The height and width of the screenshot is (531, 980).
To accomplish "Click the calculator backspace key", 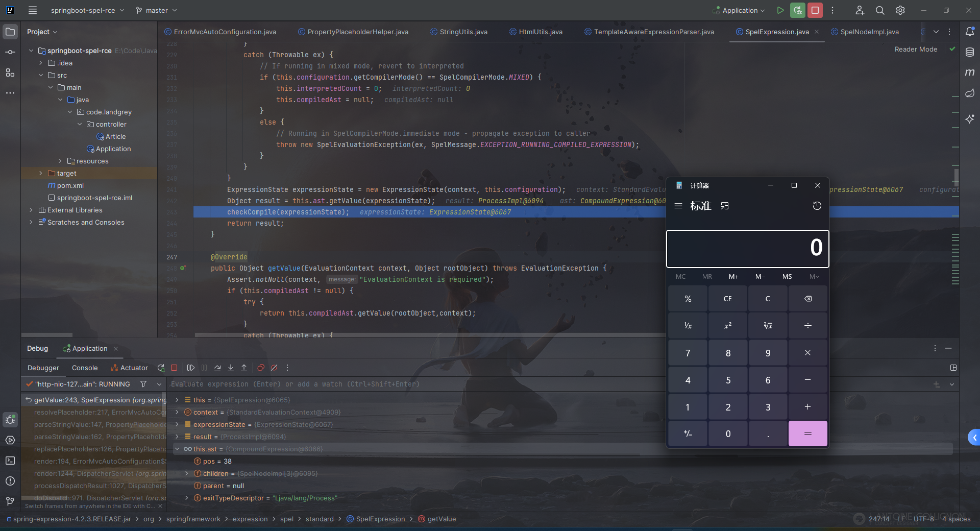I will 807,299.
